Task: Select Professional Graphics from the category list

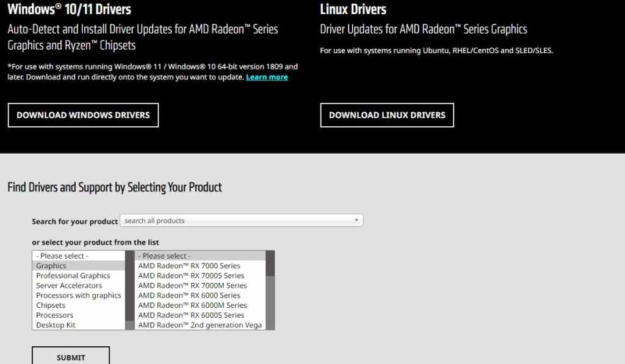Action: click(73, 275)
